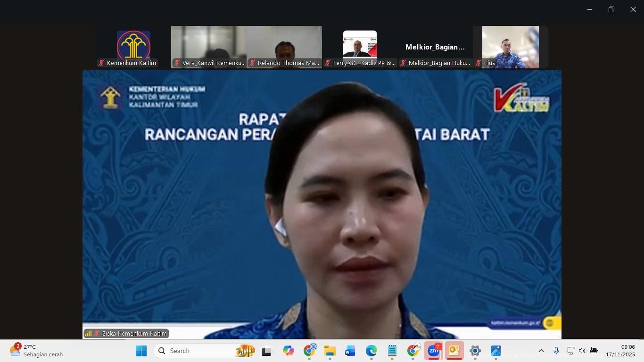Click the microphone icon in the system tray
This screenshot has height=362, width=644.
pyautogui.click(x=556, y=351)
